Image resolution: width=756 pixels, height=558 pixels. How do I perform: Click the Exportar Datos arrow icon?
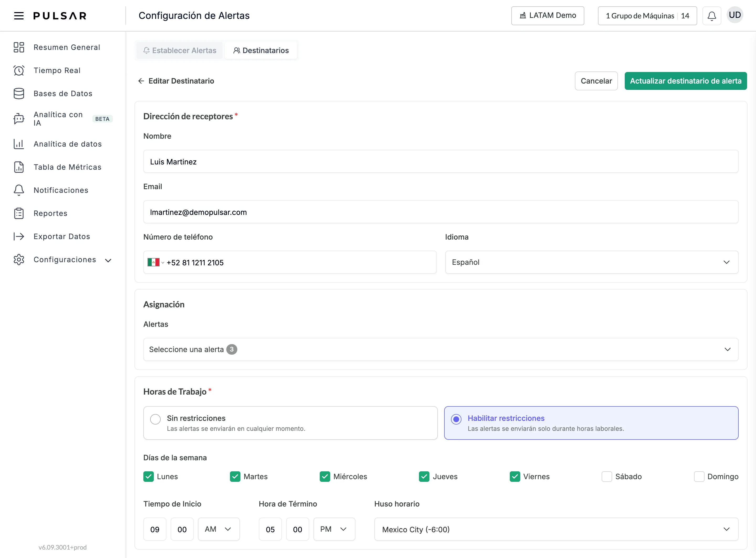coord(19,236)
